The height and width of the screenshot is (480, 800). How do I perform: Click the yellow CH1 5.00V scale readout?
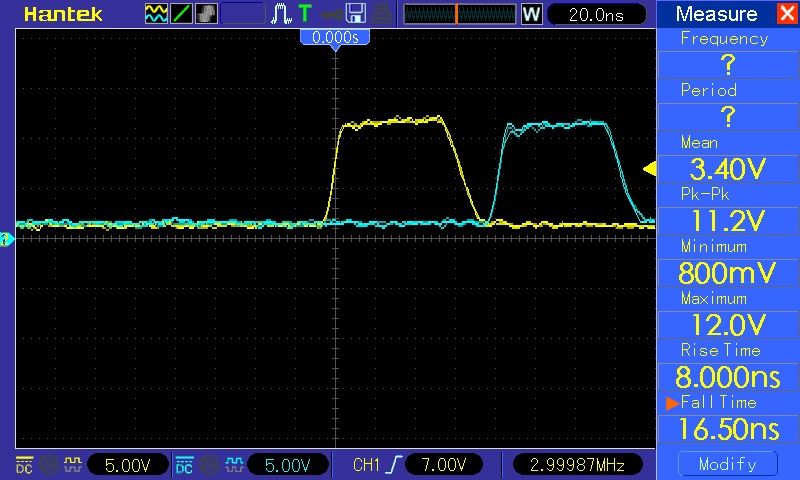pyautogui.click(x=128, y=465)
